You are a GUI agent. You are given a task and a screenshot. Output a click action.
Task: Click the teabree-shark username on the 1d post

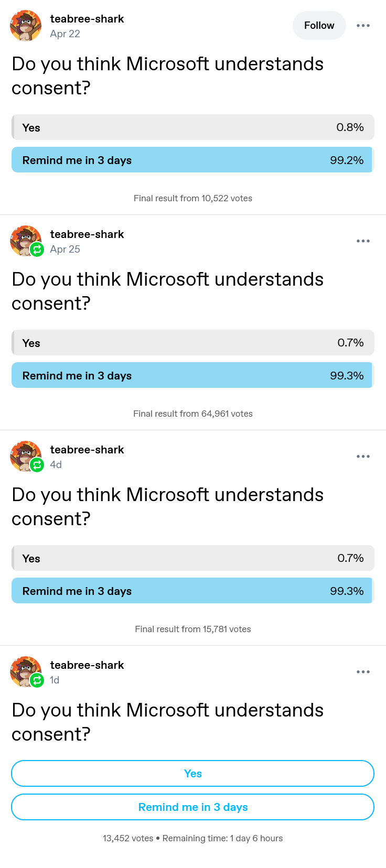point(87,665)
